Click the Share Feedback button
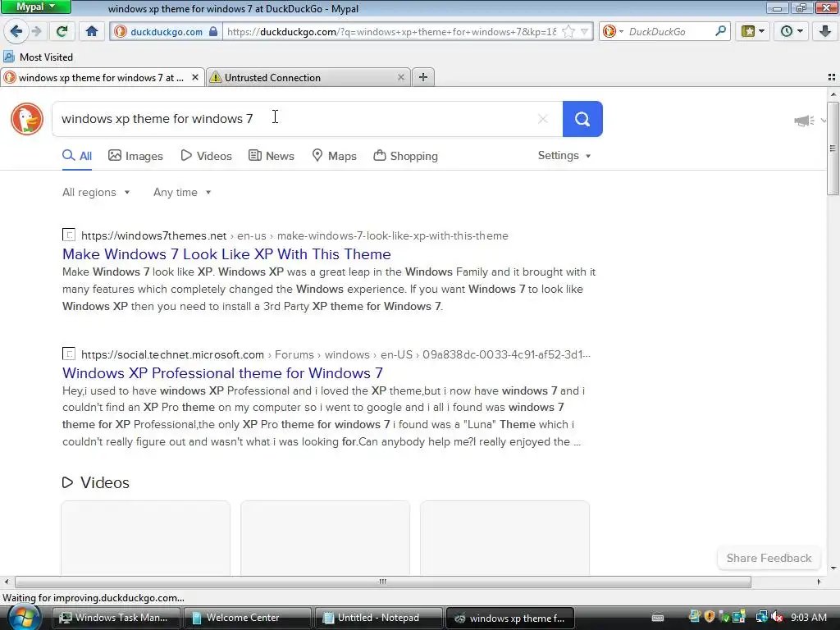Image resolution: width=840 pixels, height=630 pixels. click(769, 558)
